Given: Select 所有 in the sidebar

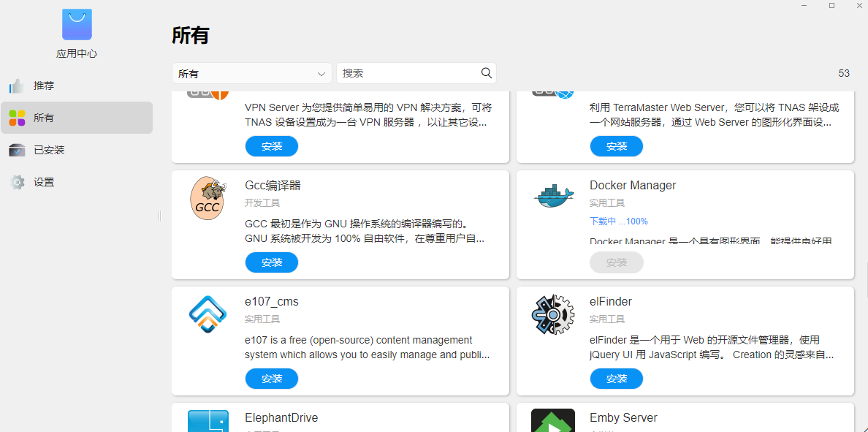Looking at the screenshot, I should pos(44,118).
